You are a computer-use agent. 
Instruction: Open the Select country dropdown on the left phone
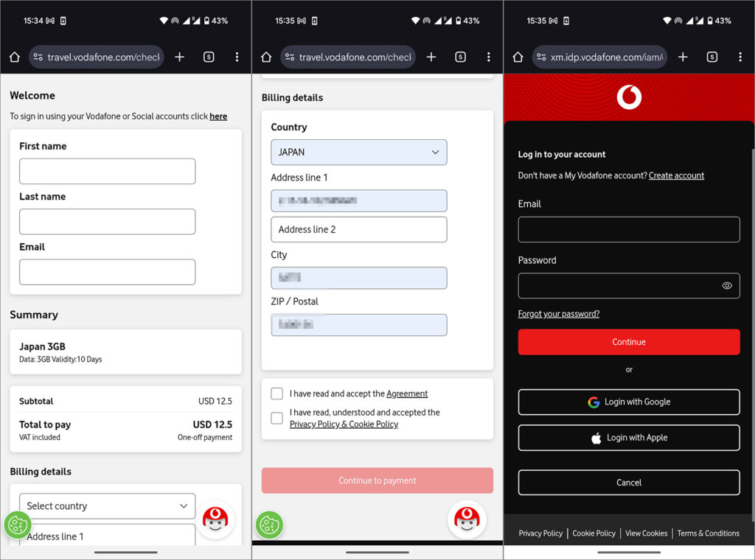[108, 506]
